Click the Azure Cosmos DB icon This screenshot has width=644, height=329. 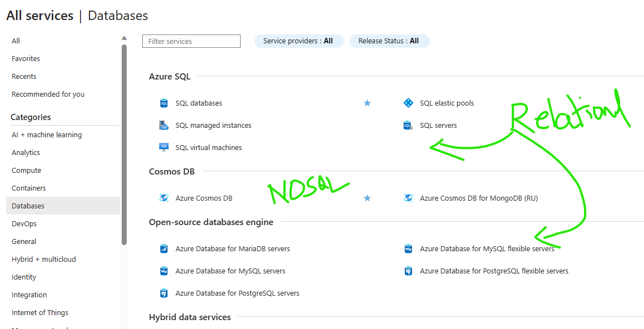coord(164,198)
